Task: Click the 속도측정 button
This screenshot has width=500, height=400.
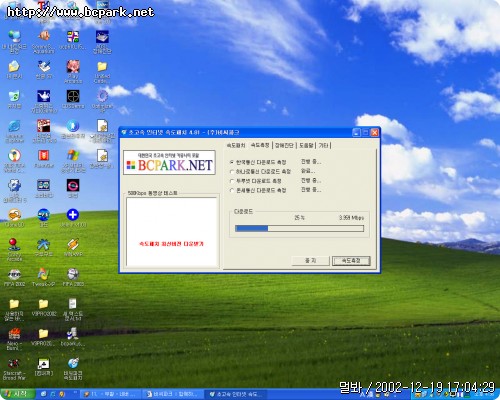Action: [x=351, y=261]
